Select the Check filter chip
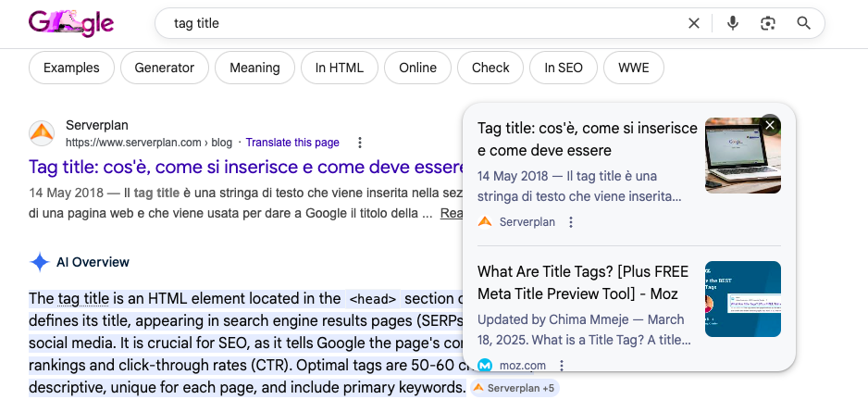Screen dimensions: 868x412 tap(490, 68)
